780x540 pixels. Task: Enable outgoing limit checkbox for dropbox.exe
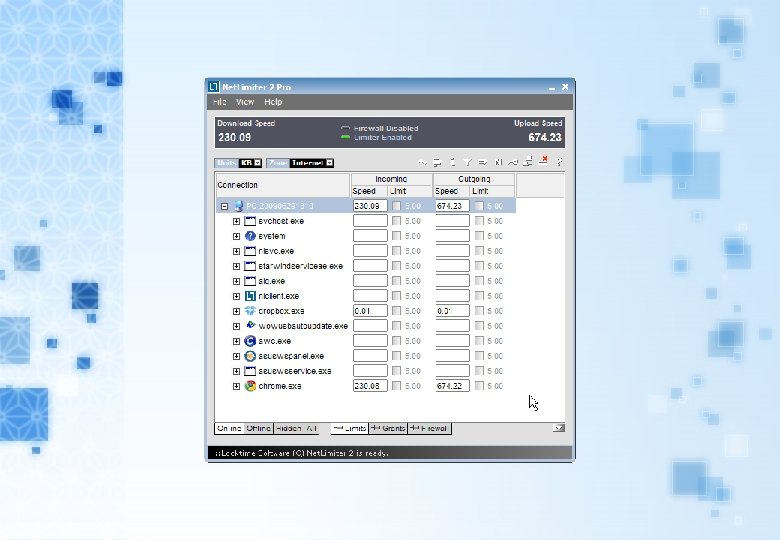[479, 310]
